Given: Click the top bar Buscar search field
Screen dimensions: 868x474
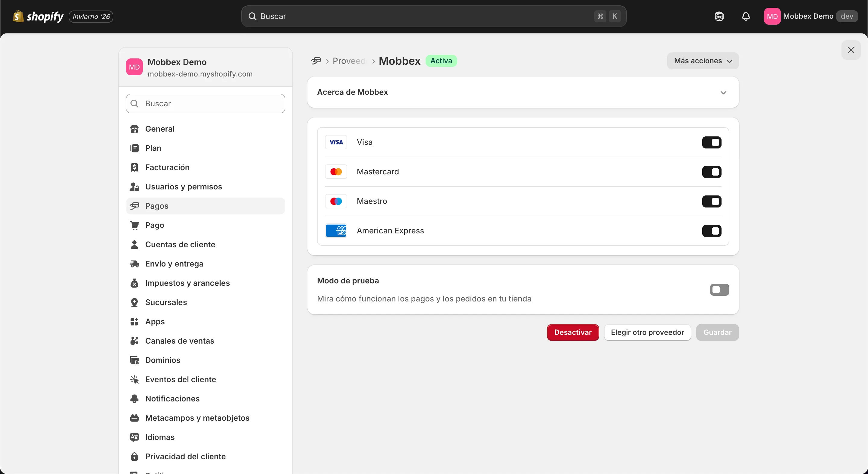Looking at the screenshot, I should click(x=434, y=16).
